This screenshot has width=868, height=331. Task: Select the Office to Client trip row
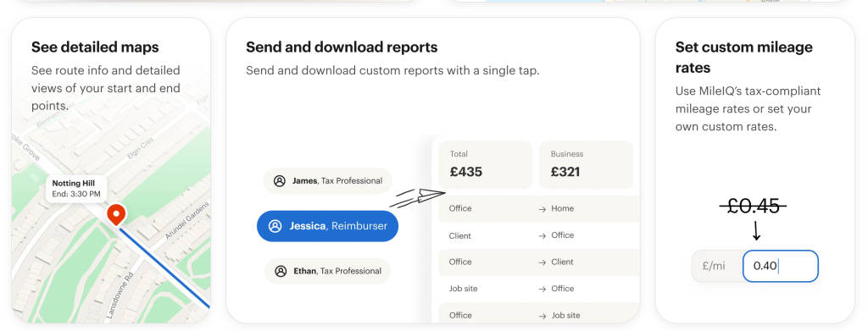pos(539,262)
